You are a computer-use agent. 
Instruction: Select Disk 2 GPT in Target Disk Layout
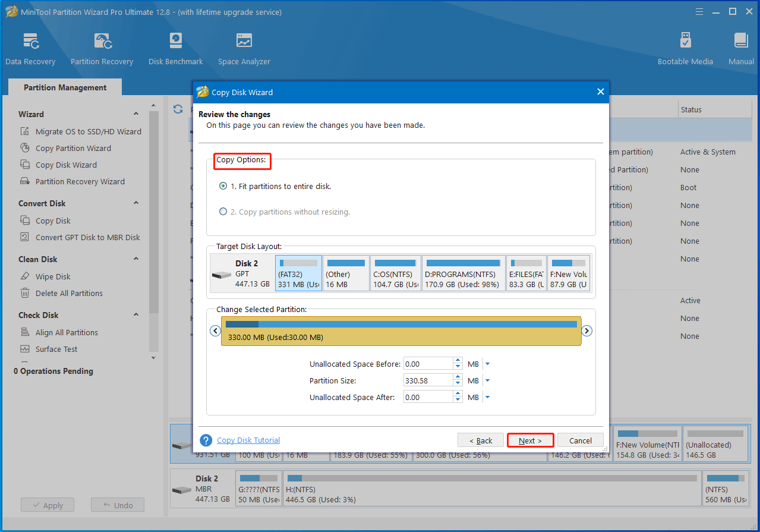coord(242,273)
